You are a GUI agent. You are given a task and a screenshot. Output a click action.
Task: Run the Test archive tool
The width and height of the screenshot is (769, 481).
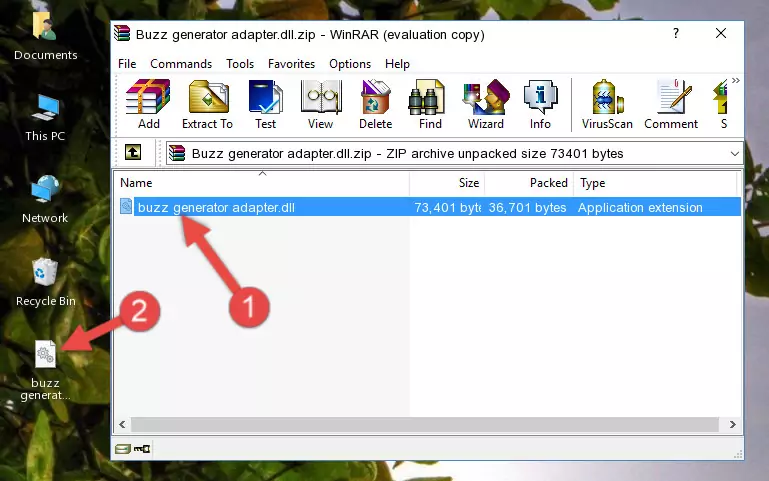[x=265, y=104]
